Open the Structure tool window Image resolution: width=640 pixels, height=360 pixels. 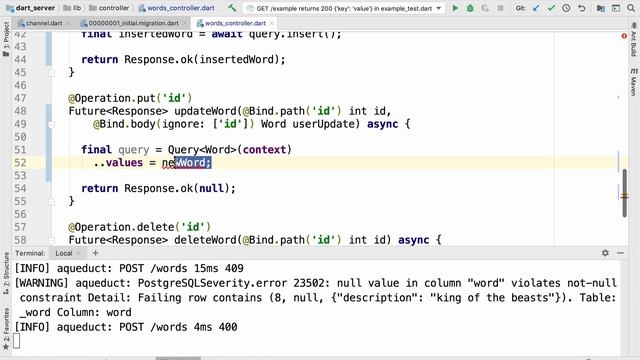click(x=6, y=273)
